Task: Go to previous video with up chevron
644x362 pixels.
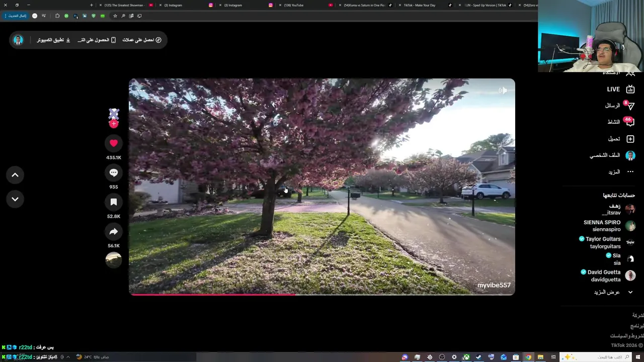Action: click(15, 175)
